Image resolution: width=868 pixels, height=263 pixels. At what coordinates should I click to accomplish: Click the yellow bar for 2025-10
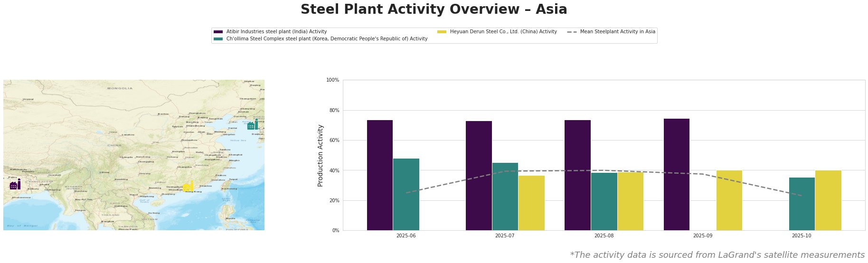coord(828,200)
